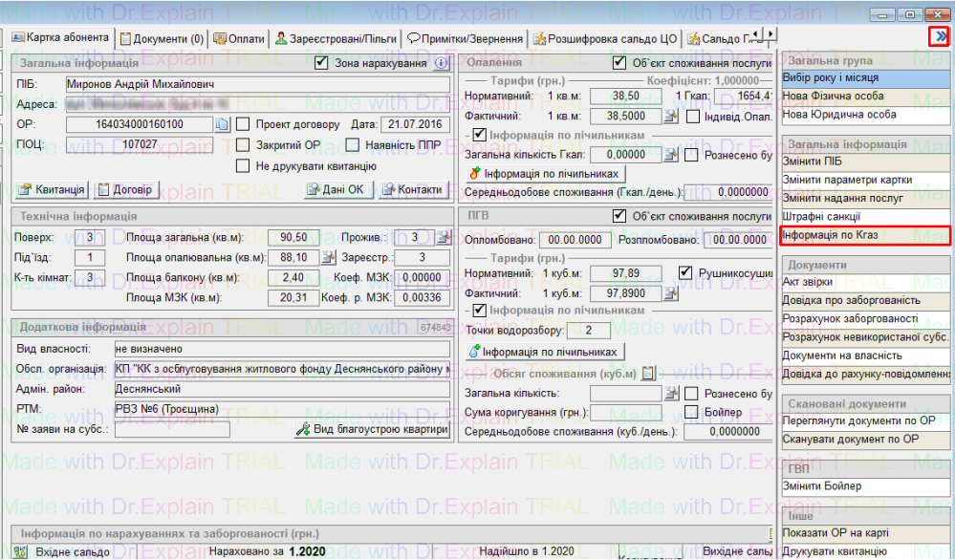This screenshot has width=955, height=560.
Task: Click icon next to ПГВ Фактичний tariff 97,8900
Action: (671, 293)
